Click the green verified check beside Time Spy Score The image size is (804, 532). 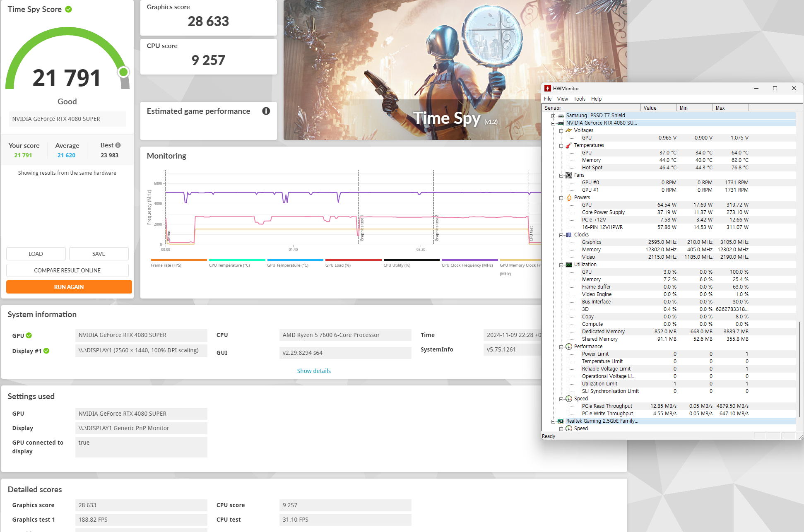click(69, 9)
